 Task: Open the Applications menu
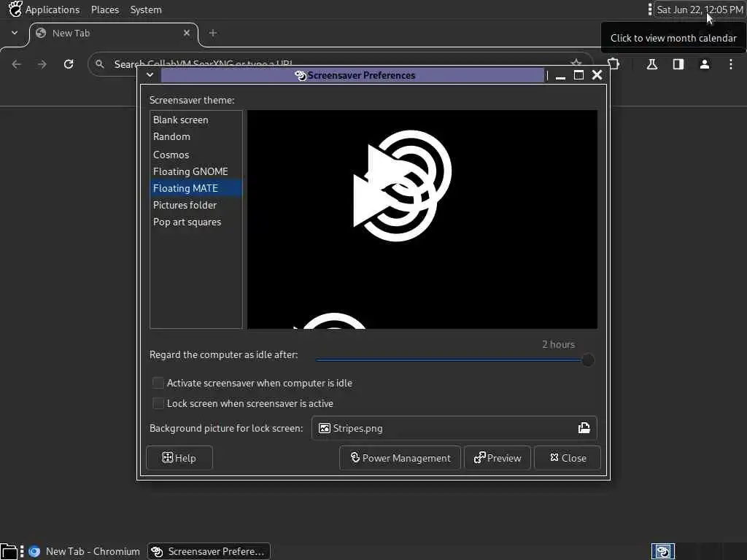(53, 9)
